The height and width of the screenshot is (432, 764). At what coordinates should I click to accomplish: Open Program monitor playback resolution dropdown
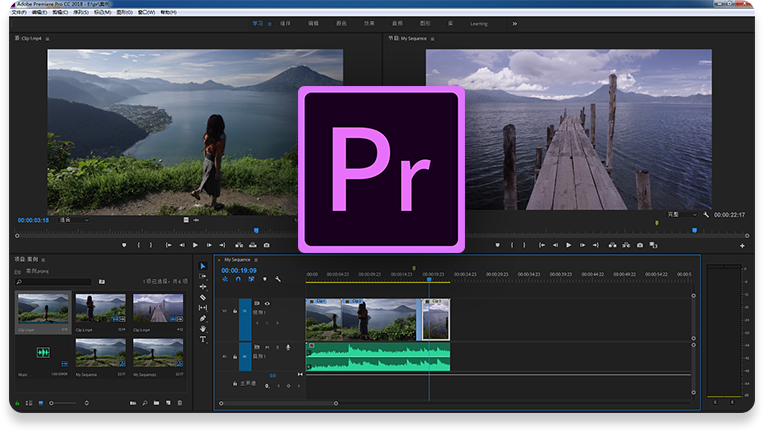682,215
